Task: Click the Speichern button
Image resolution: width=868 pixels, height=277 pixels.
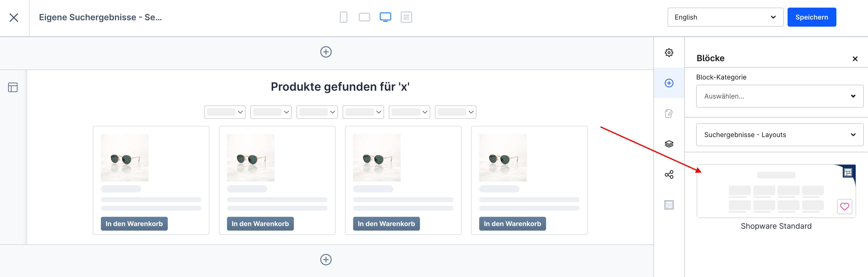Action: (811, 17)
